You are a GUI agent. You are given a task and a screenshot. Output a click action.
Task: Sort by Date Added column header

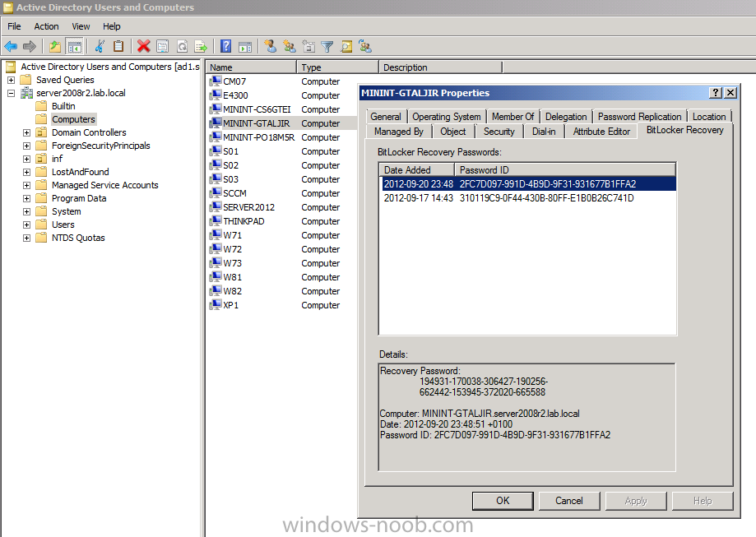point(417,169)
